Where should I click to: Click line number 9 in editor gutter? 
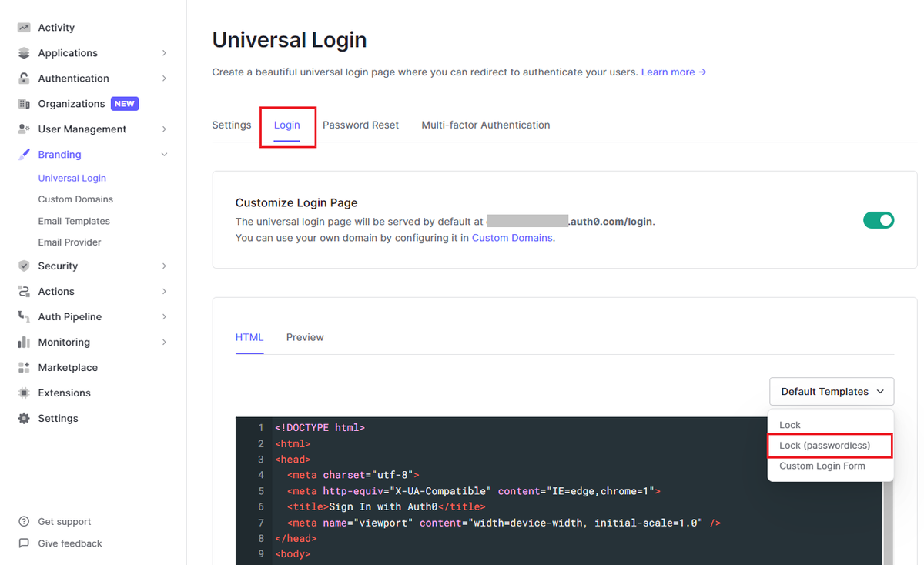click(x=261, y=554)
